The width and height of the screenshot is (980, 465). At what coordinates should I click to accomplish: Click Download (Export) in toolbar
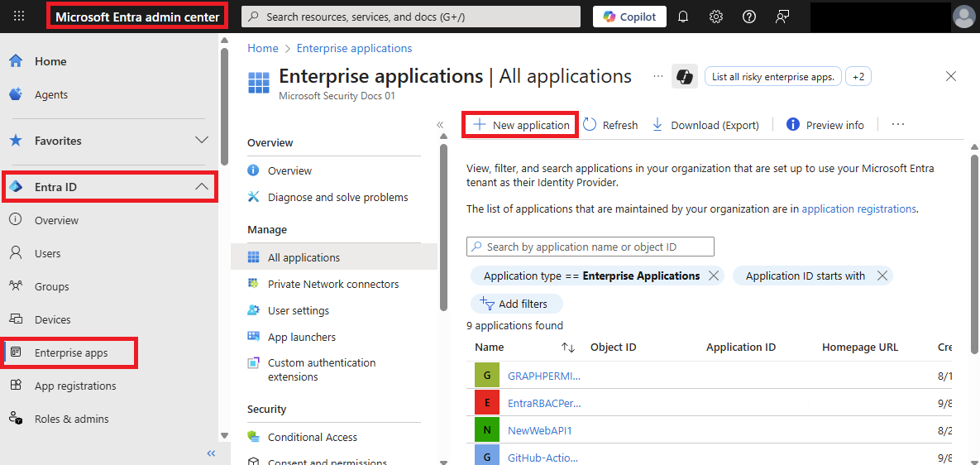click(705, 125)
